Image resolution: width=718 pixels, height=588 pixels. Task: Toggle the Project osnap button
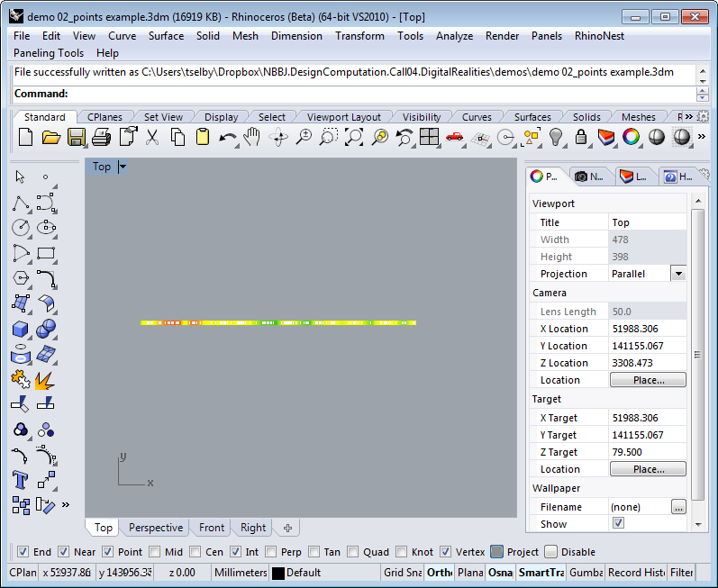[x=496, y=552]
